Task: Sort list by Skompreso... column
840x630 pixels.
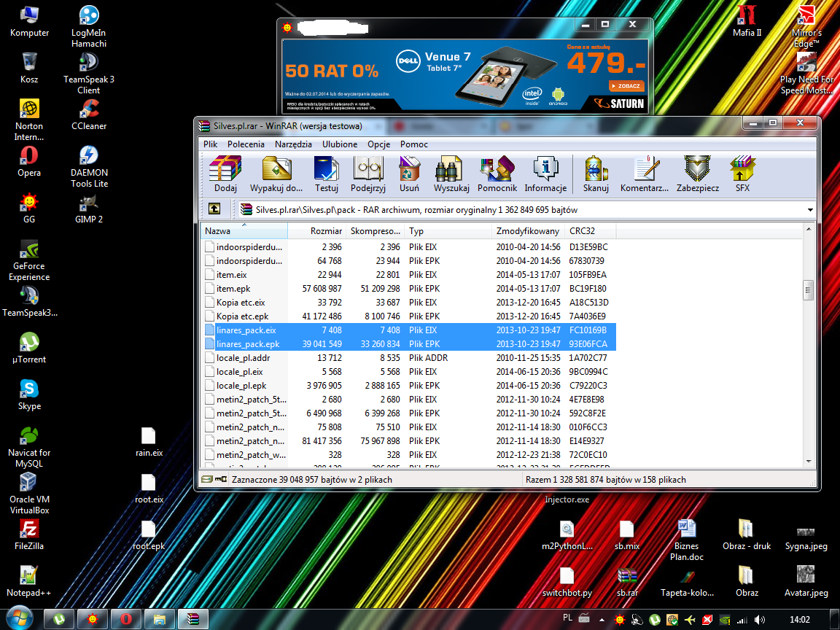Action: pyautogui.click(x=375, y=231)
